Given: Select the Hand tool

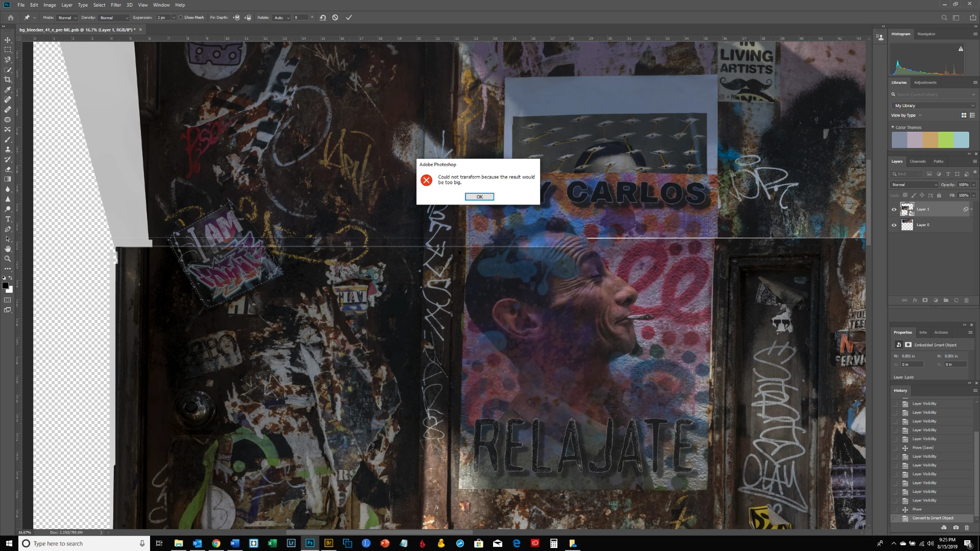Looking at the screenshot, I should [8, 248].
